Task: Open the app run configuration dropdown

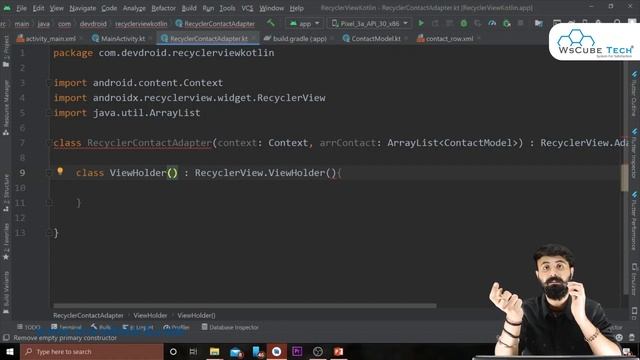Action: (304, 24)
